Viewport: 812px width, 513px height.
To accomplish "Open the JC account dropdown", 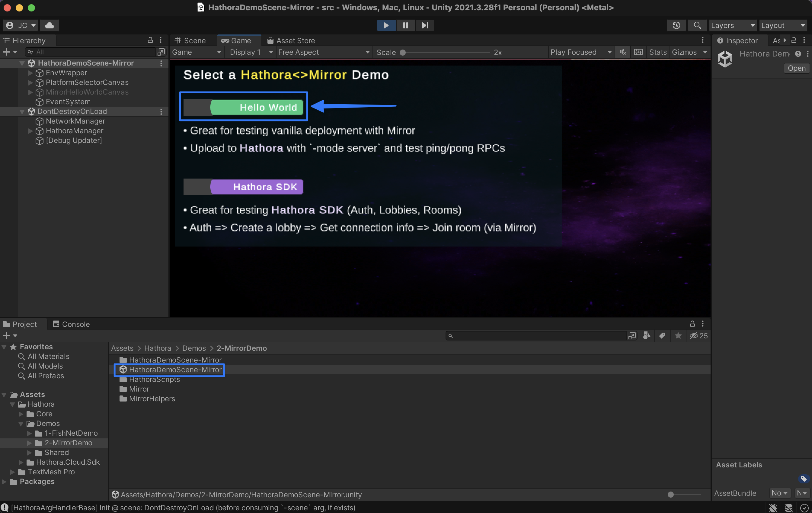I will (x=21, y=25).
